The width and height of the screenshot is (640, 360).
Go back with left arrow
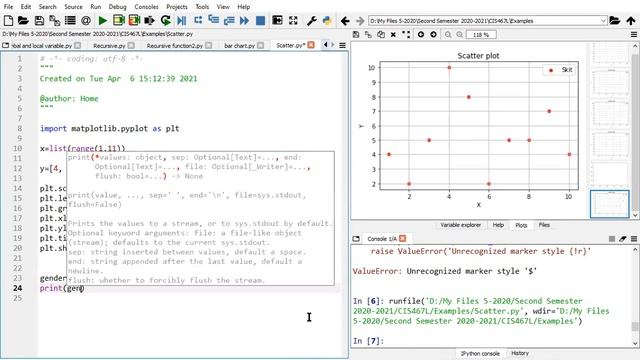[x=345, y=20]
